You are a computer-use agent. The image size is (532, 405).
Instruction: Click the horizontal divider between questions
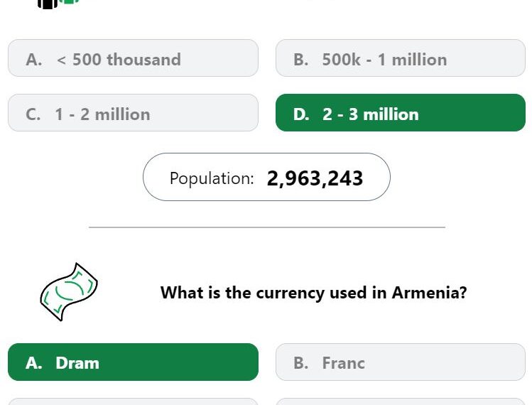click(x=267, y=227)
